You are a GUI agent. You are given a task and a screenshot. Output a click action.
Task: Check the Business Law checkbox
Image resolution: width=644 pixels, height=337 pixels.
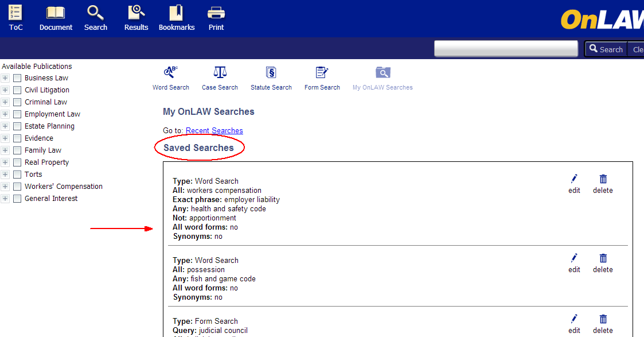tap(17, 78)
